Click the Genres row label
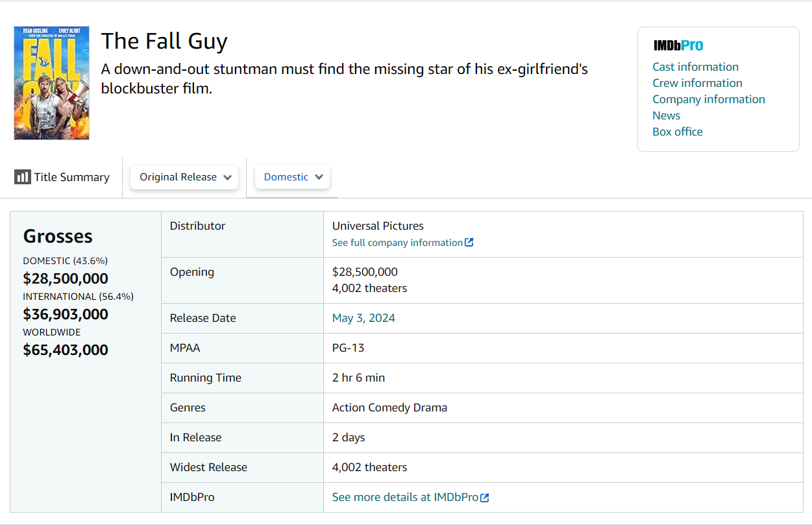 click(x=188, y=408)
